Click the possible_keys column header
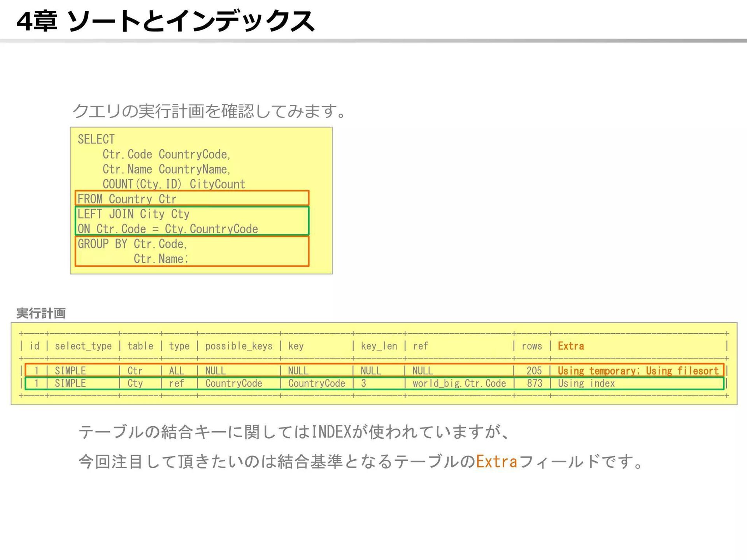The height and width of the screenshot is (560, 747). [238, 346]
